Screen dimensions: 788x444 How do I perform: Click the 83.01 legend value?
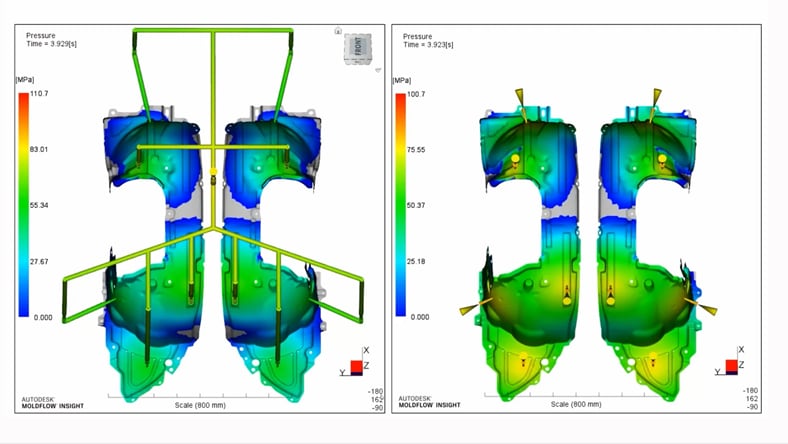tap(39, 149)
